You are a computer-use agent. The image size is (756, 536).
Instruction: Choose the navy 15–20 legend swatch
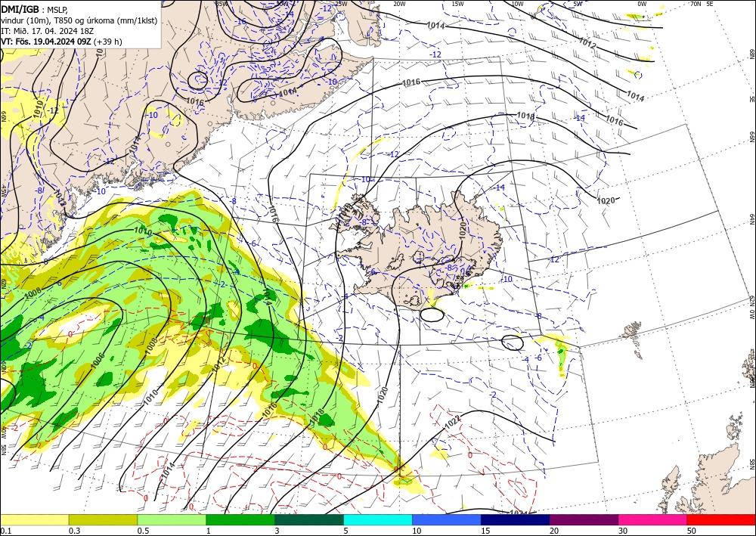(516, 520)
